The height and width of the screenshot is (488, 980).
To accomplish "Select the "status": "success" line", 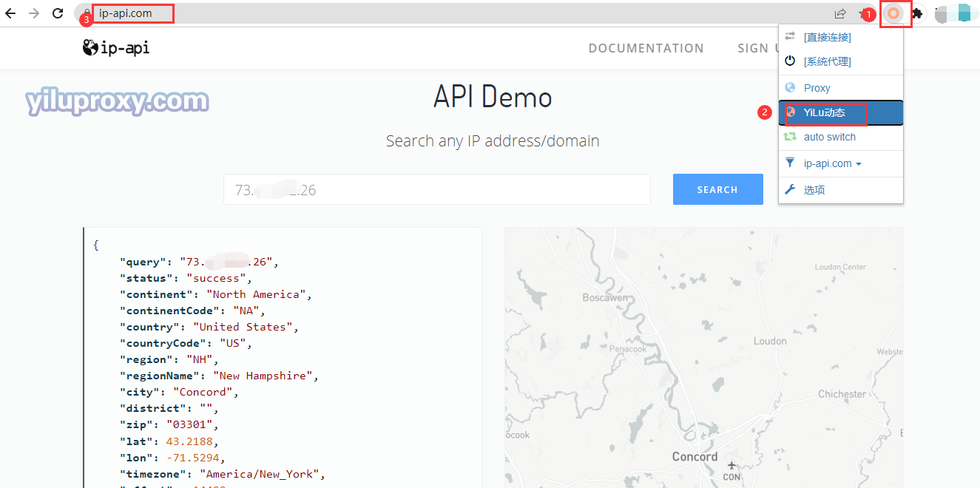I will 186,278.
